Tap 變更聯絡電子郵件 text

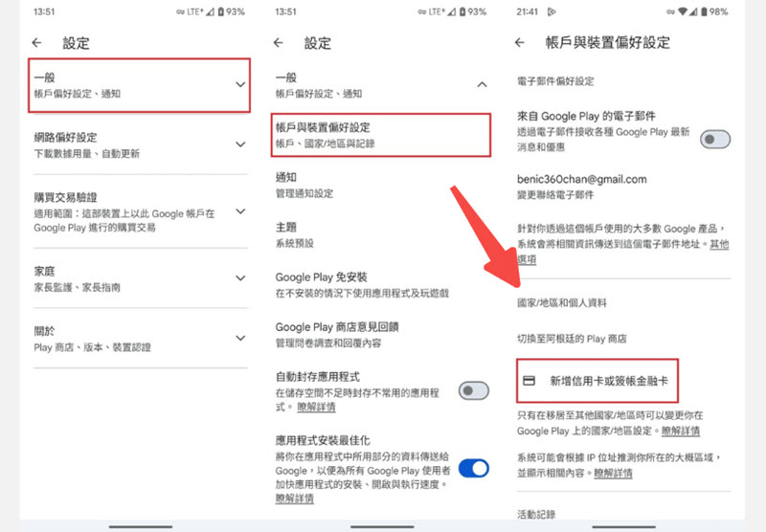point(555,195)
